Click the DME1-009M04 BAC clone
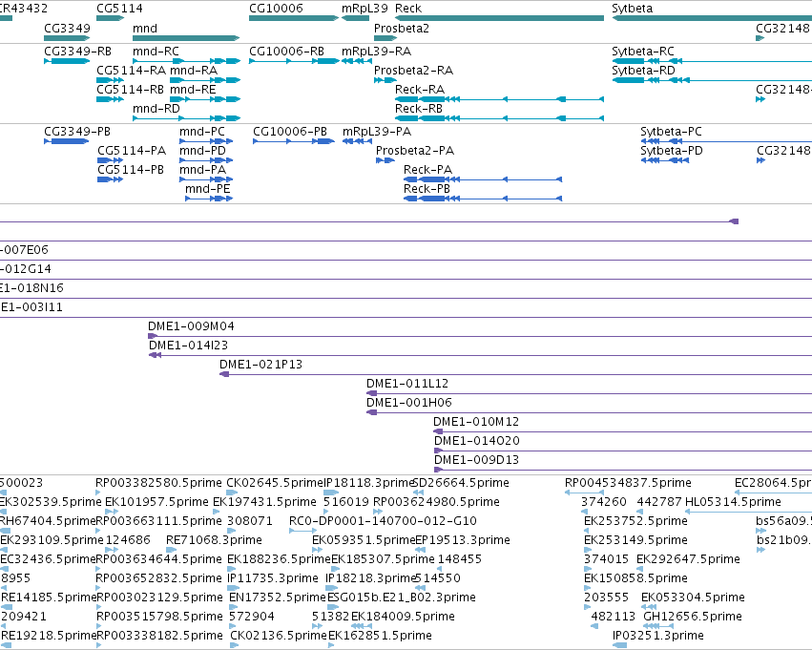The width and height of the screenshot is (812, 650). [x=480, y=336]
